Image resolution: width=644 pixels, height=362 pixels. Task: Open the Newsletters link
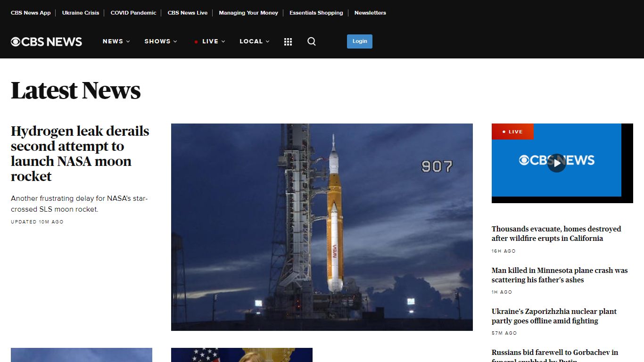(x=370, y=13)
